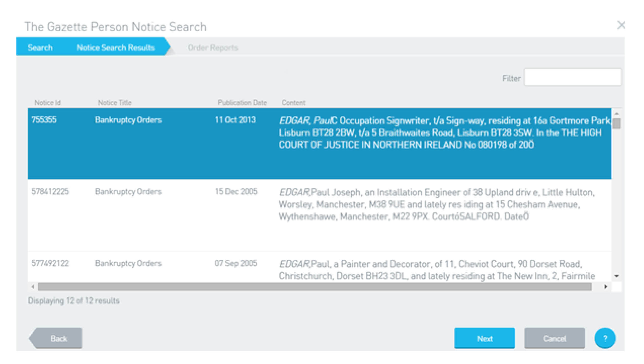This screenshot has width=644, height=364.
Task: Click the Next button
Action: [484, 338]
